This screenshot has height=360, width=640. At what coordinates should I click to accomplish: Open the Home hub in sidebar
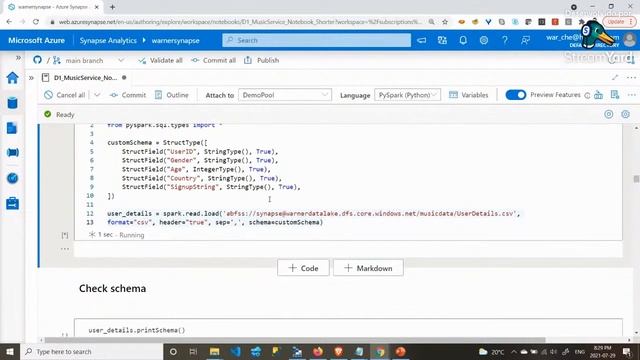12,78
